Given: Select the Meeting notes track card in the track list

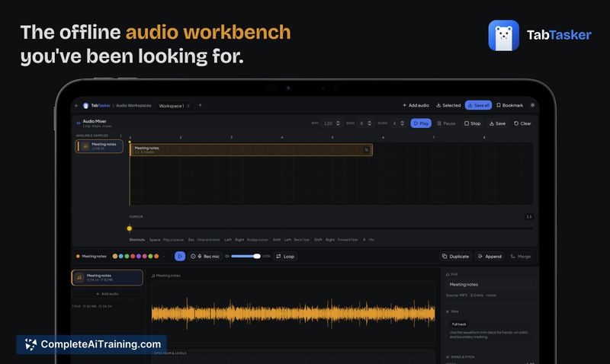Looking at the screenshot, I should (x=108, y=277).
